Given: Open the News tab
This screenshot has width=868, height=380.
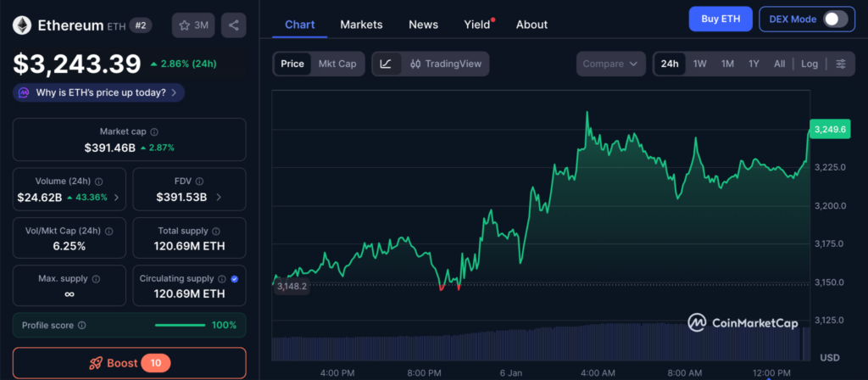Looking at the screenshot, I should tap(423, 25).
